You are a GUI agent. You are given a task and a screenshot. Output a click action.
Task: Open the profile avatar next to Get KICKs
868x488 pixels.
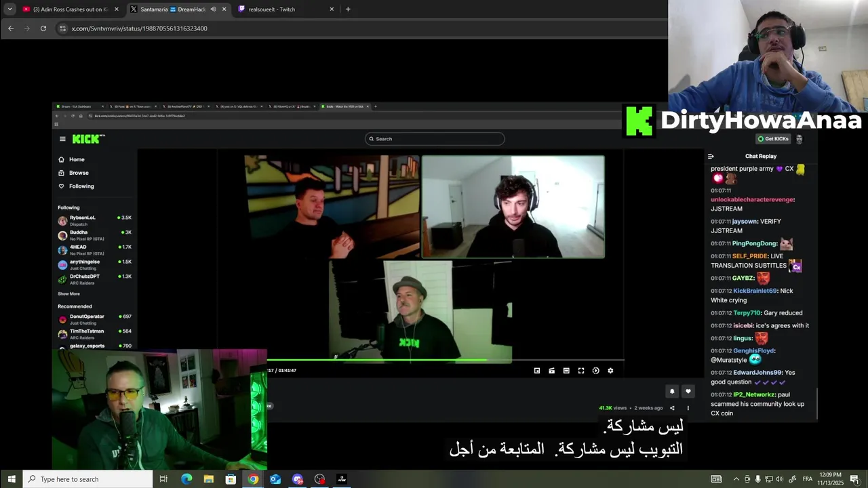point(799,139)
